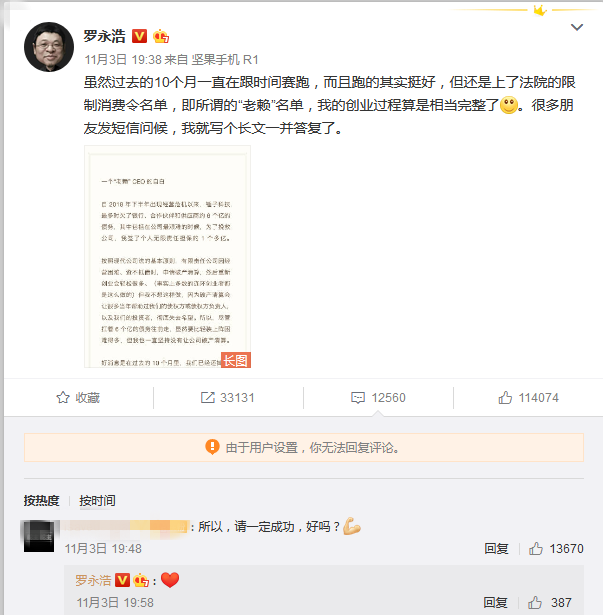
Task: Open the 坚果手机 R1 source link
Action: click(225, 60)
